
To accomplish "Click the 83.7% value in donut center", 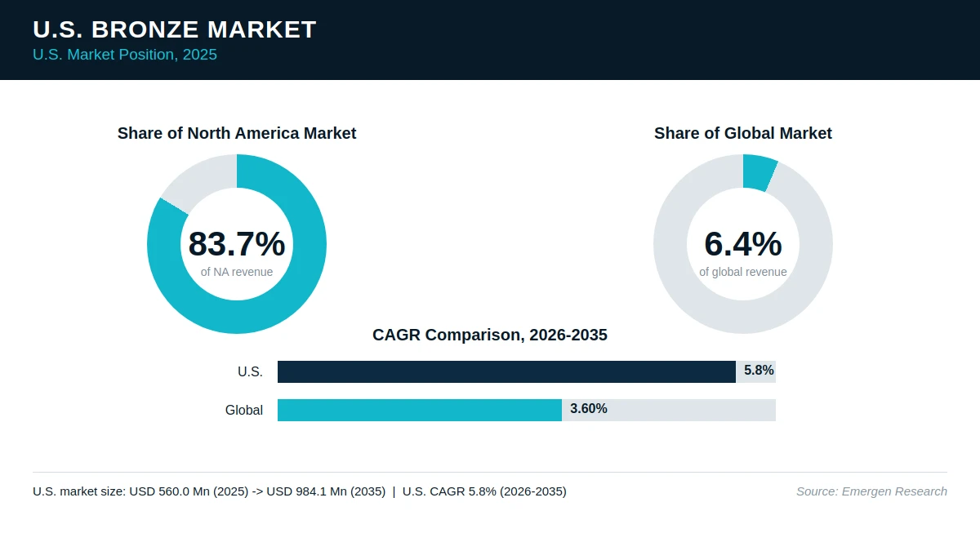I will point(237,244).
